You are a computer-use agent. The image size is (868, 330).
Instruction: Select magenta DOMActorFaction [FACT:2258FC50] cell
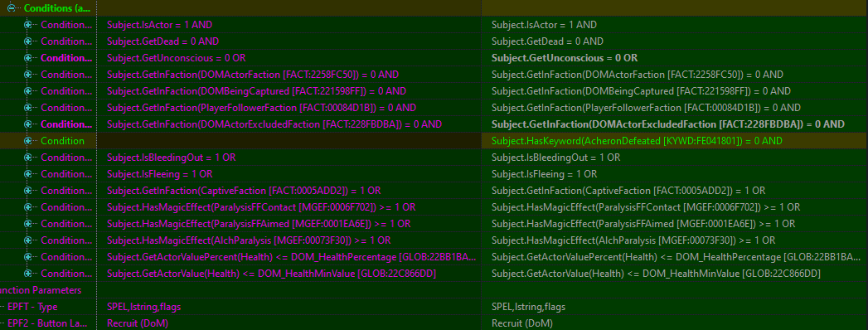point(253,75)
